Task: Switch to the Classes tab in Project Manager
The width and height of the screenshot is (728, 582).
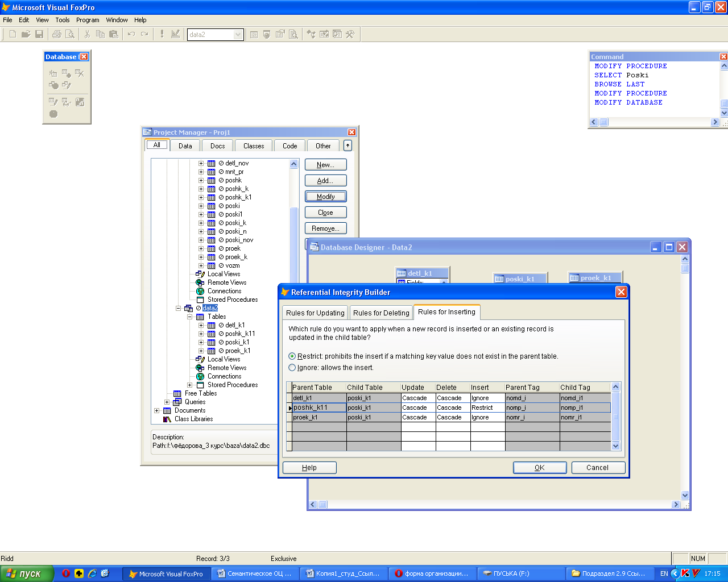Action: point(254,146)
